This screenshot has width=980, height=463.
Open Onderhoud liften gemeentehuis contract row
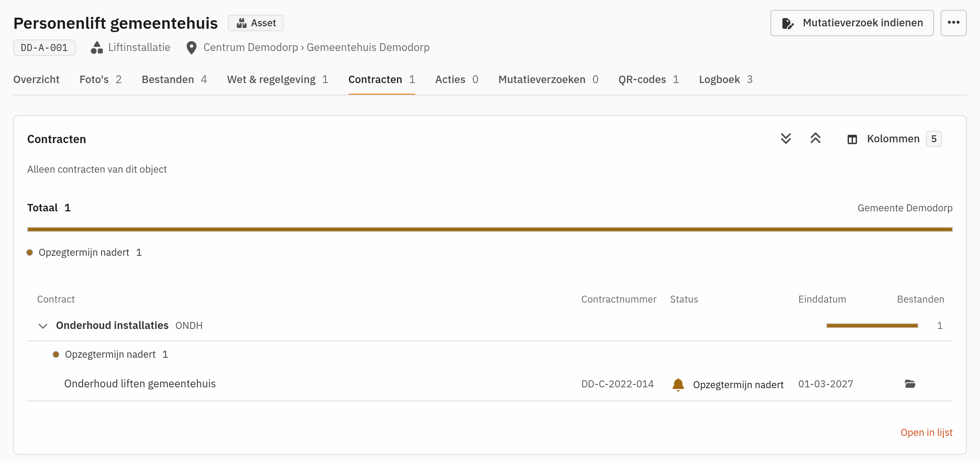click(490, 384)
